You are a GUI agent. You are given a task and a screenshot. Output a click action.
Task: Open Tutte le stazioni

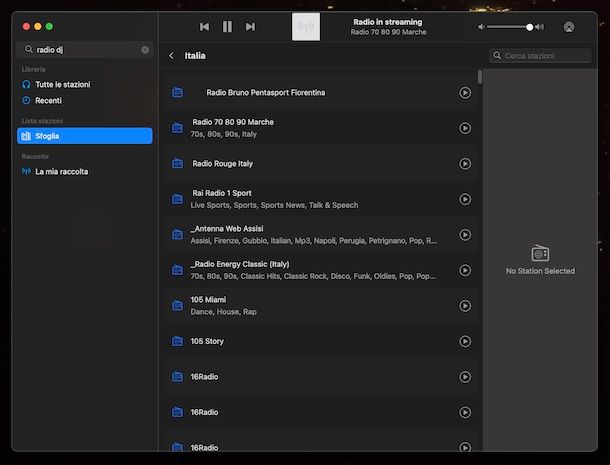coord(63,84)
